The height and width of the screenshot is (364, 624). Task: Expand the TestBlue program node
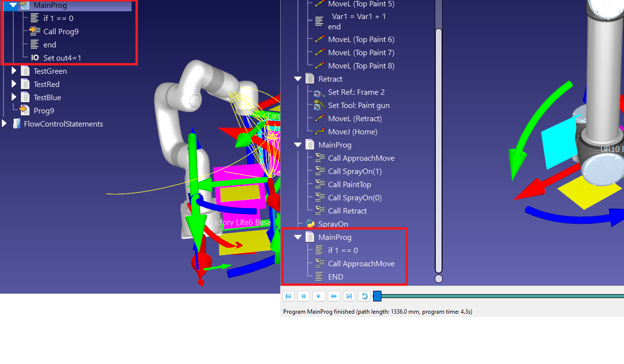(14, 98)
